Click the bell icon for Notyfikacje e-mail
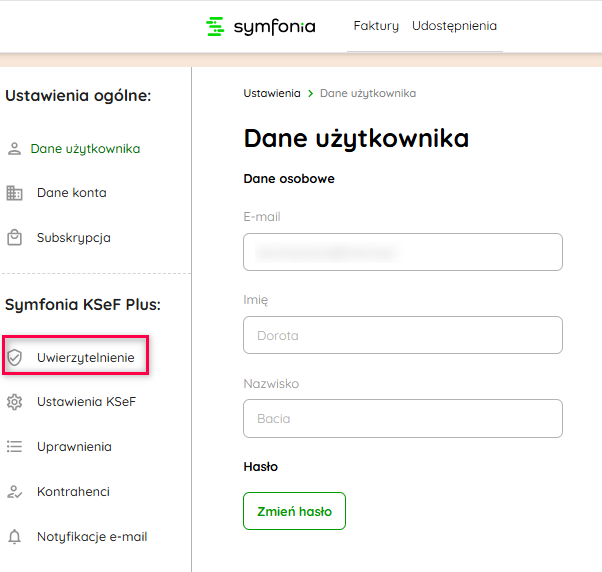Image resolution: width=602 pixels, height=572 pixels. point(14,537)
